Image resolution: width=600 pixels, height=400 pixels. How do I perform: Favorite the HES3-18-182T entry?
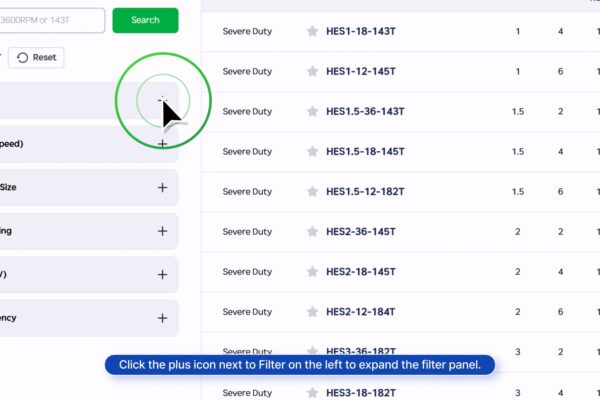[312, 393]
